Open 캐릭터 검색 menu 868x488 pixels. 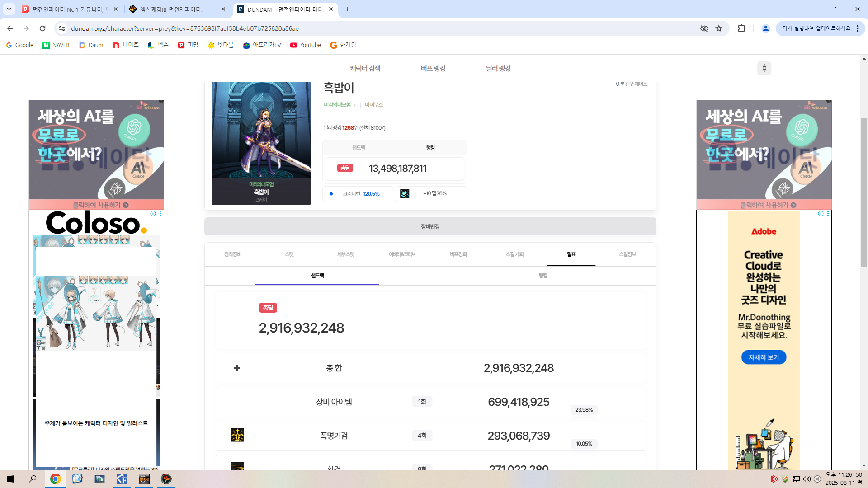(x=365, y=68)
